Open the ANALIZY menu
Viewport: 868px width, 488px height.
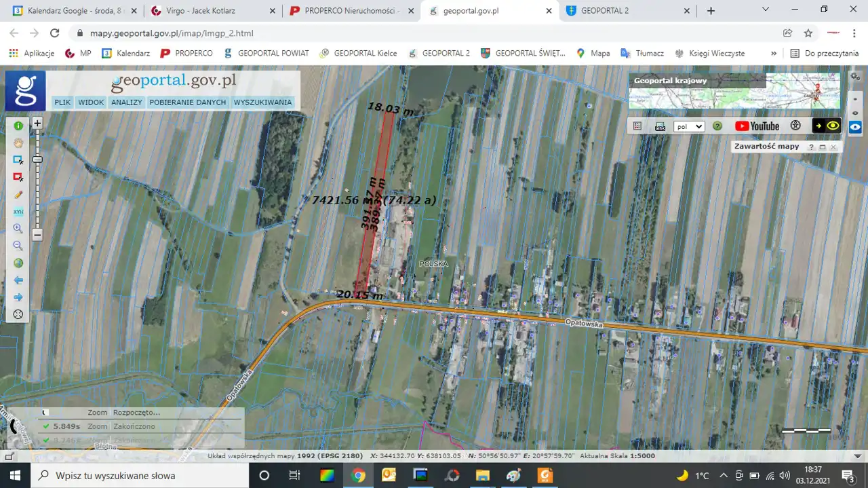tap(127, 102)
